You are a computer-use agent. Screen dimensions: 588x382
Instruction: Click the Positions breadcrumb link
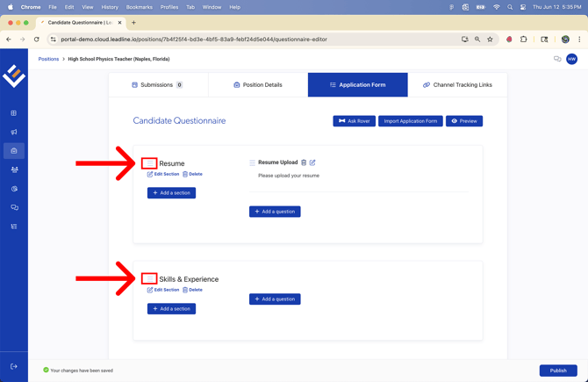point(48,59)
